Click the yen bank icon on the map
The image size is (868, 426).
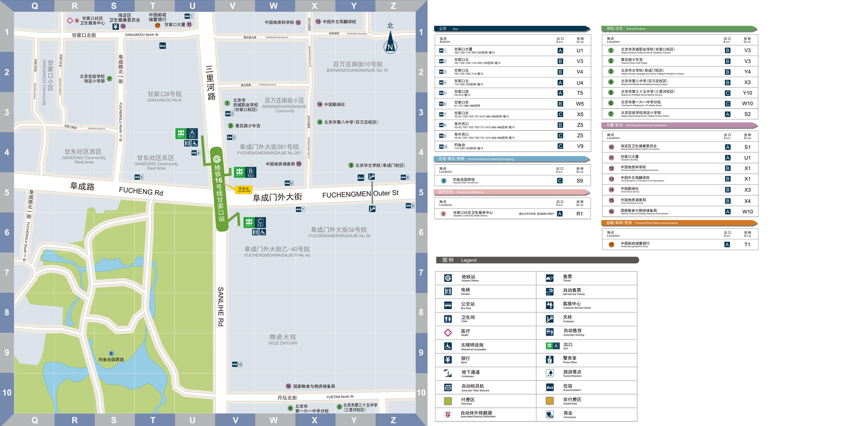[115, 26]
